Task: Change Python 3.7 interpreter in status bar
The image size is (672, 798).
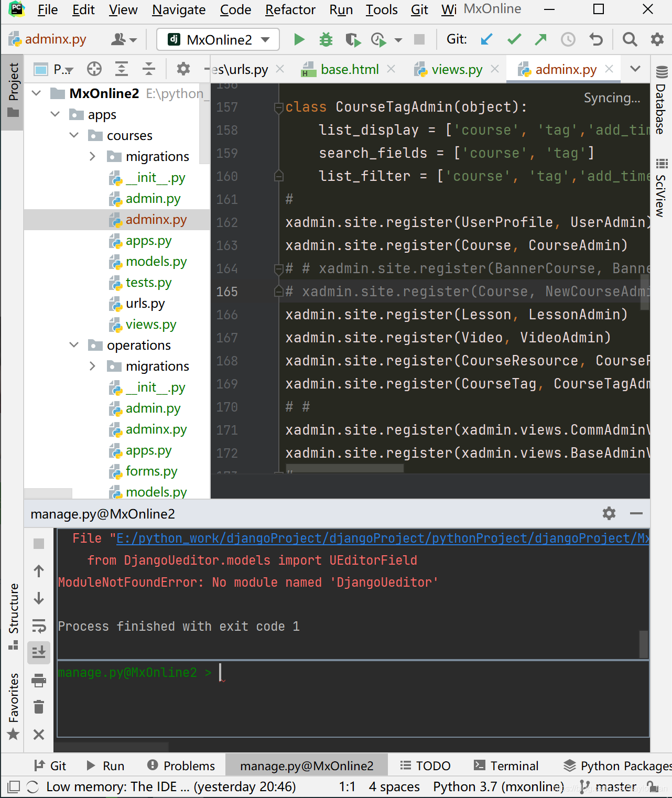Action: point(498,786)
